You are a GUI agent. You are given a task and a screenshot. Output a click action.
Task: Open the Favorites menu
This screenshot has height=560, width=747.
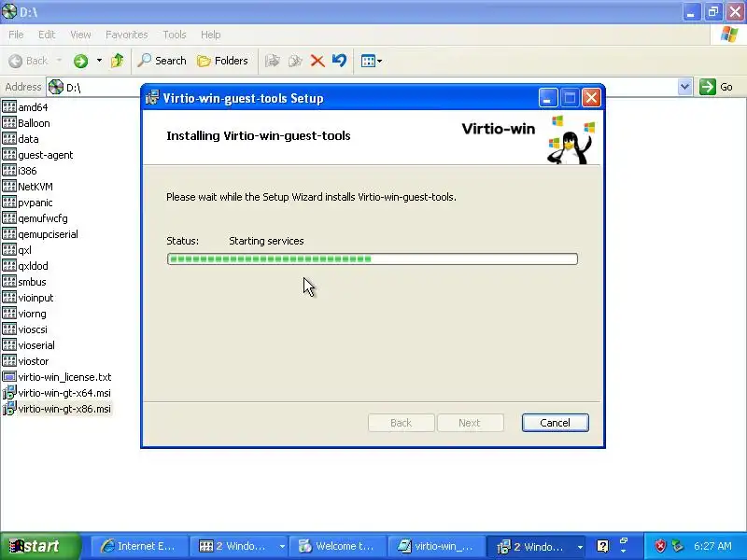tap(127, 35)
